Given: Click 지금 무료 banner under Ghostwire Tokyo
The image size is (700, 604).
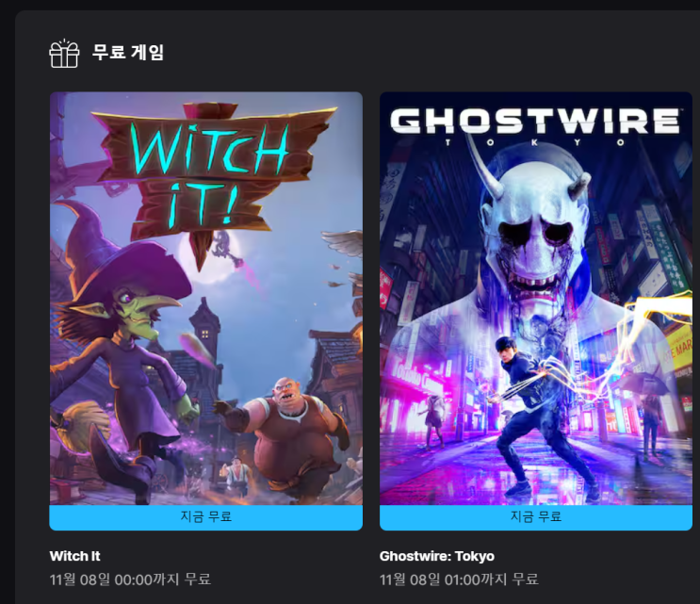Looking at the screenshot, I should coord(536,517).
